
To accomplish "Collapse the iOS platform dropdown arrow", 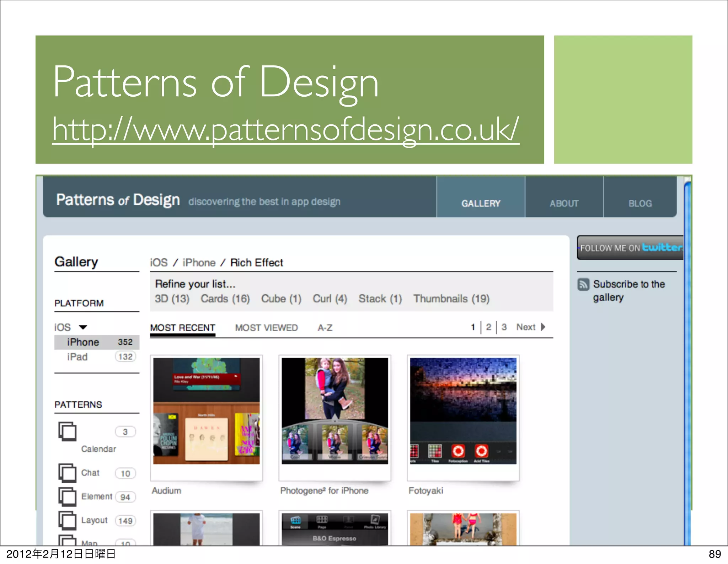I will click(x=83, y=327).
